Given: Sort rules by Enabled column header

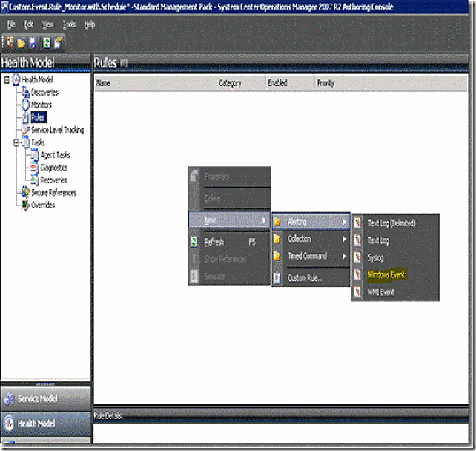Looking at the screenshot, I should coord(290,83).
